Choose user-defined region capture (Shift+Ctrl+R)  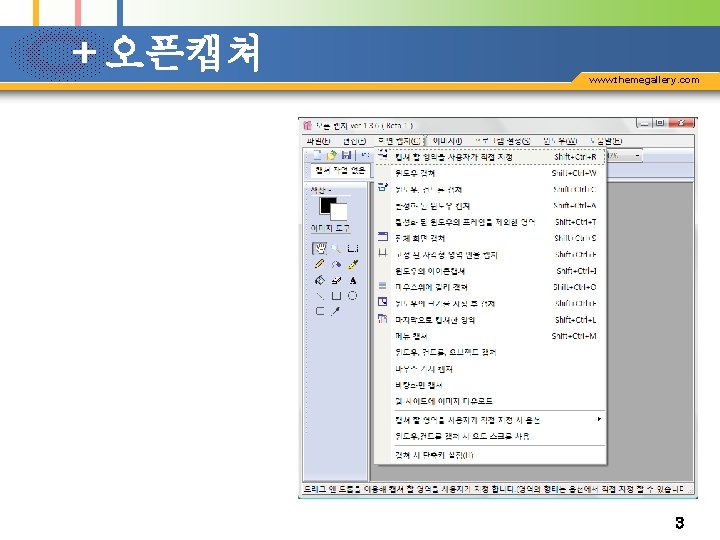click(490, 157)
